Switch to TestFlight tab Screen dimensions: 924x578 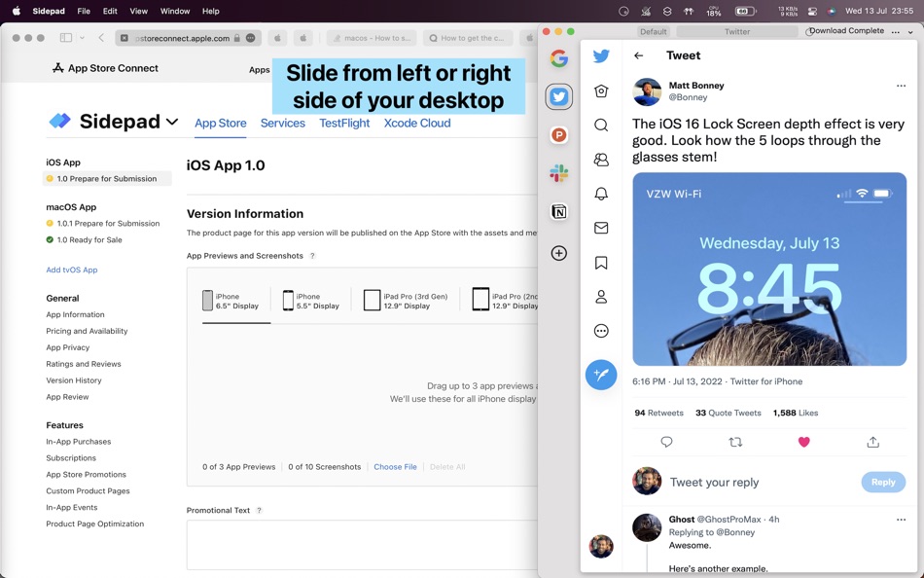click(344, 124)
